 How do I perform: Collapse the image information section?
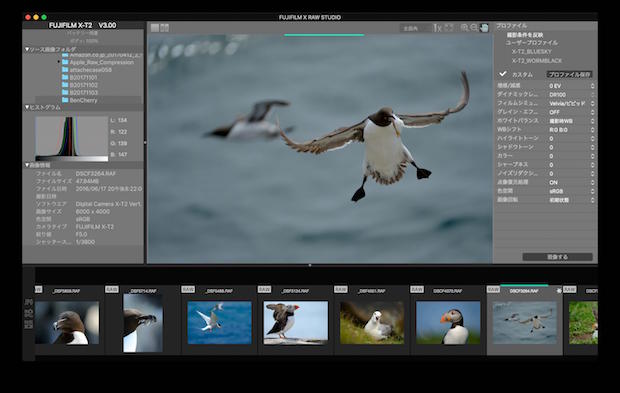tap(27, 165)
